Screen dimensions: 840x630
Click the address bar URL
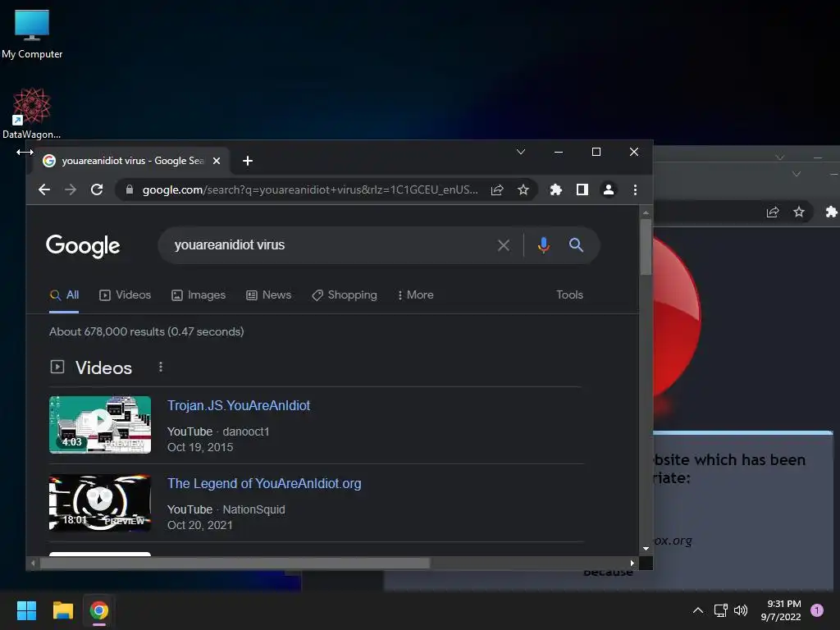[310, 189]
